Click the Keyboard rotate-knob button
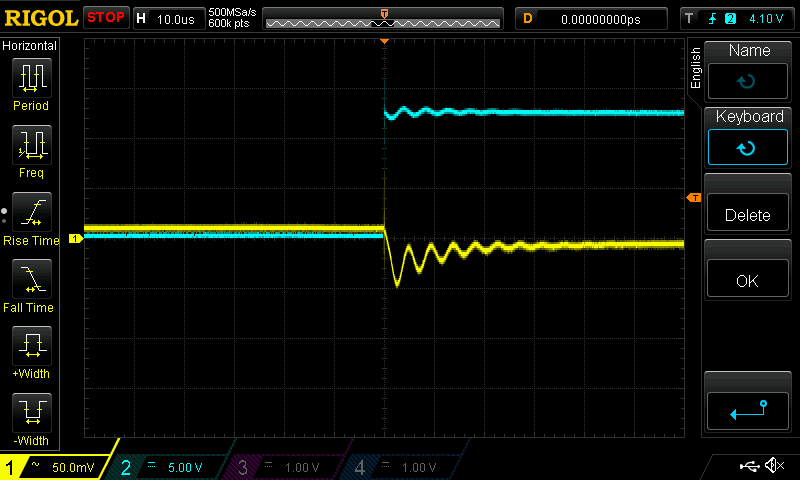 (x=747, y=147)
